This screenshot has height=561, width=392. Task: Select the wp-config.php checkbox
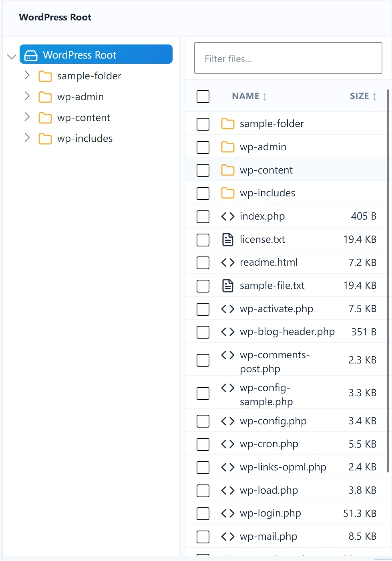tap(203, 421)
